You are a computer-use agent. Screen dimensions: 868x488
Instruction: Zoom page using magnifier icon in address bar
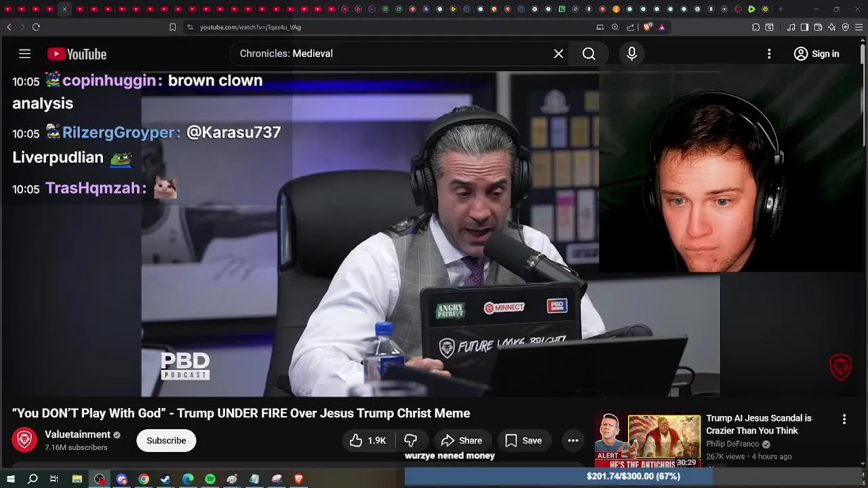tap(615, 27)
